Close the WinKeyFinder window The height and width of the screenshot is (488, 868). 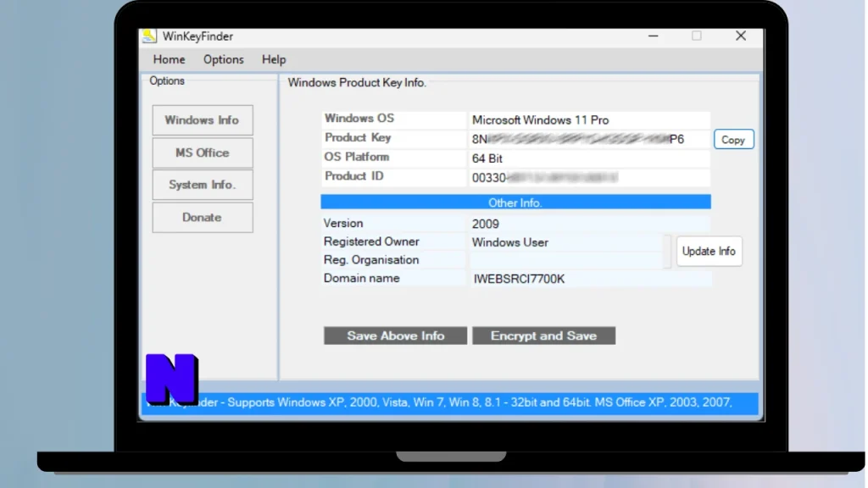point(741,36)
